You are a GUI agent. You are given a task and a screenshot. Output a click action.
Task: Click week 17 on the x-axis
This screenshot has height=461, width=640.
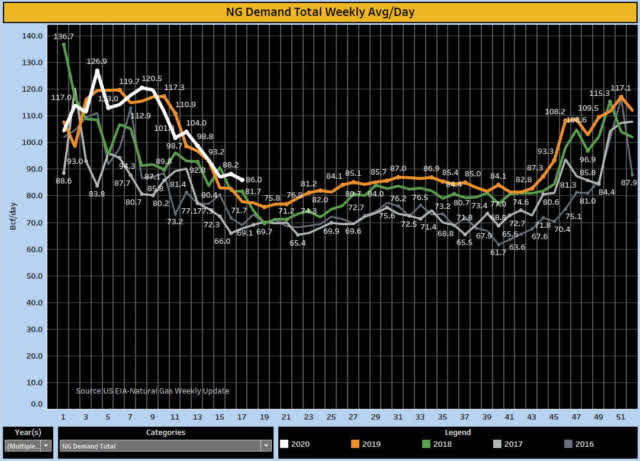(242, 417)
